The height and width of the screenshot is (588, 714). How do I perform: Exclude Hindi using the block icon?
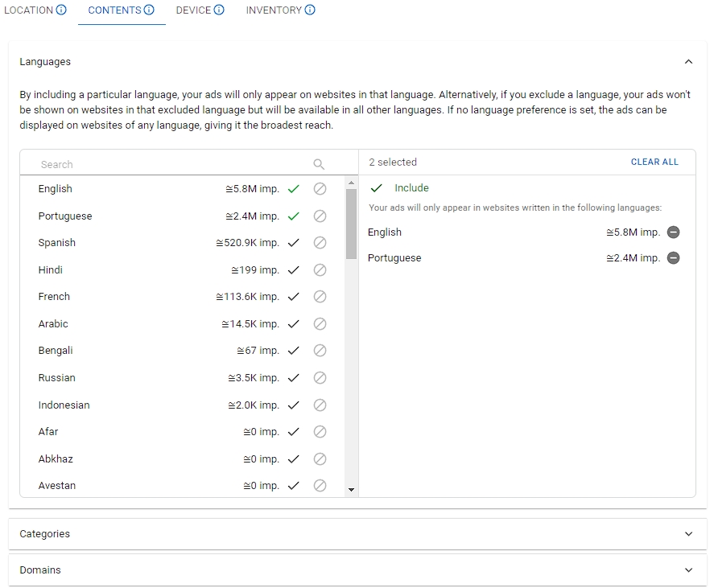point(320,270)
